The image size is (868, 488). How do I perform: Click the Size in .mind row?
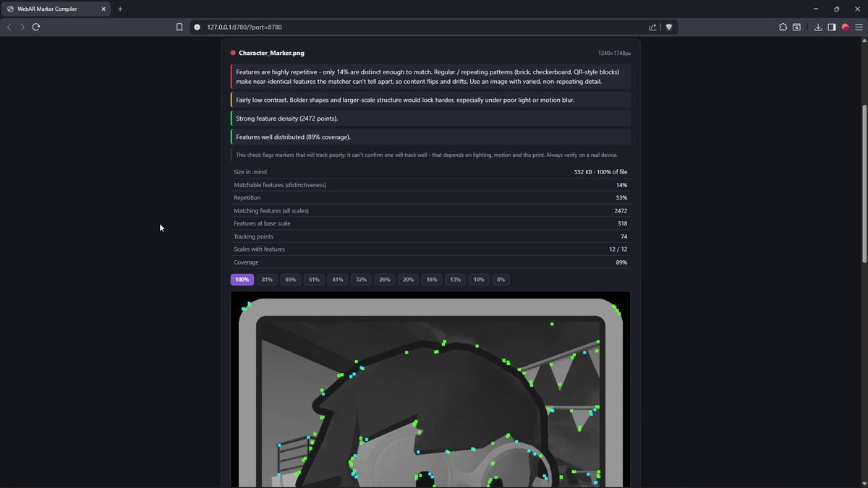click(x=430, y=172)
